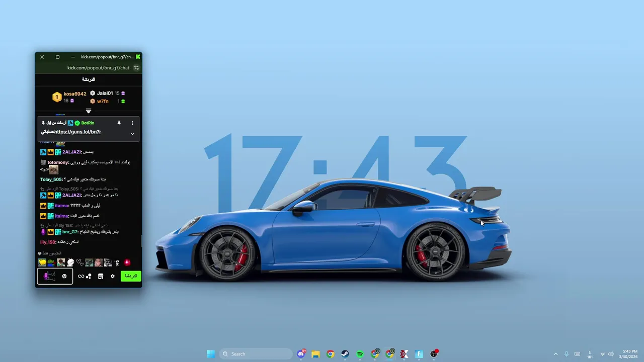Click the reply arrow icon above bnr_G7's message

(x=43, y=225)
